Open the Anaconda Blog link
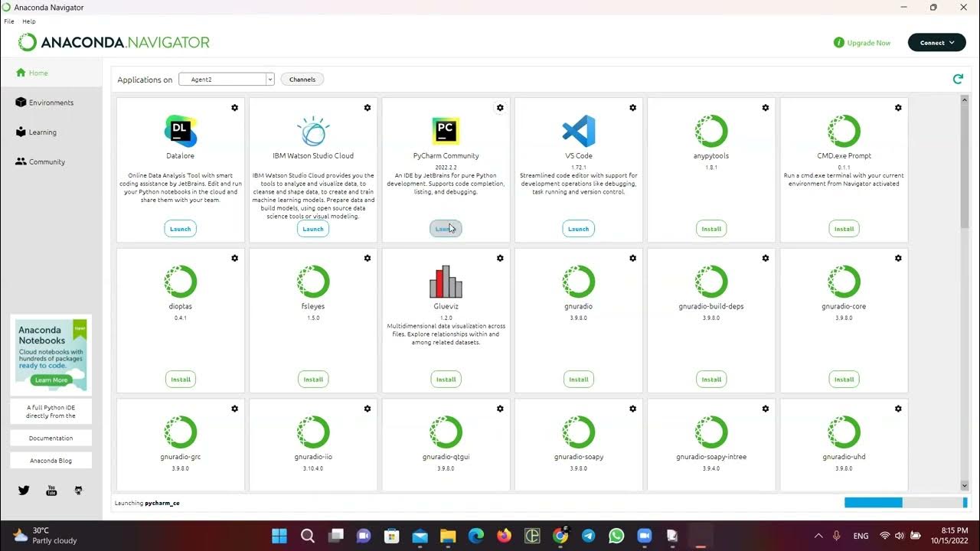 coord(51,461)
